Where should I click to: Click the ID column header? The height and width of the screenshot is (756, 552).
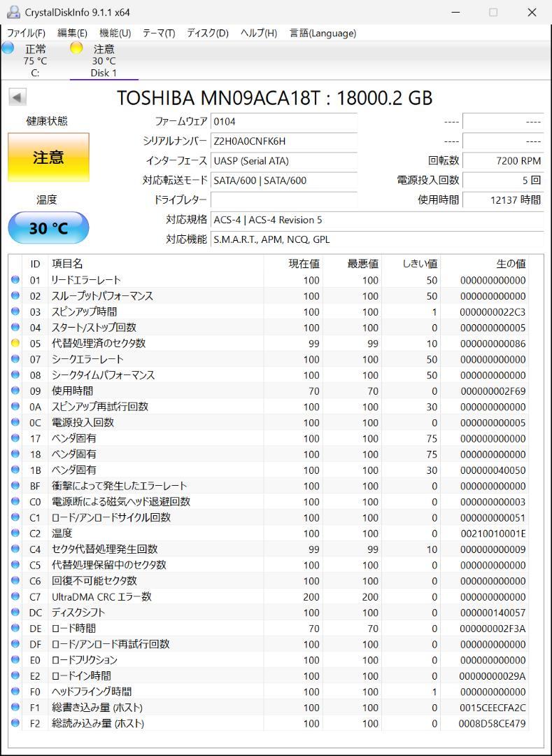[x=35, y=264]
